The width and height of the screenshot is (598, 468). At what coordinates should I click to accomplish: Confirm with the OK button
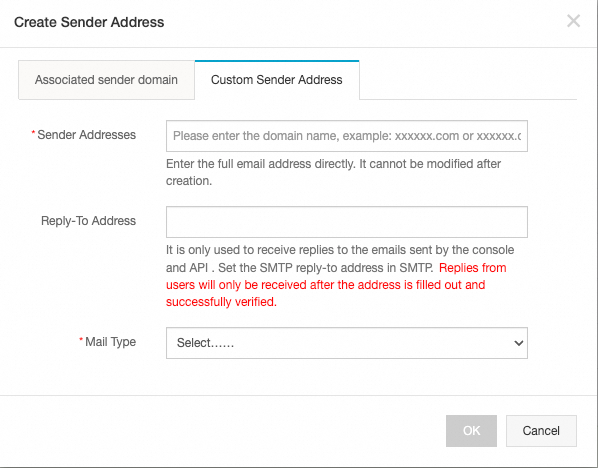pyautogui.click(x=471, y=431)
